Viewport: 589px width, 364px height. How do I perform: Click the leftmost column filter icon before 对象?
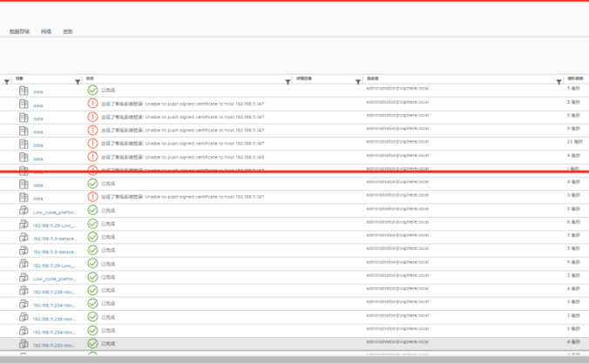[x=6, y=82]
